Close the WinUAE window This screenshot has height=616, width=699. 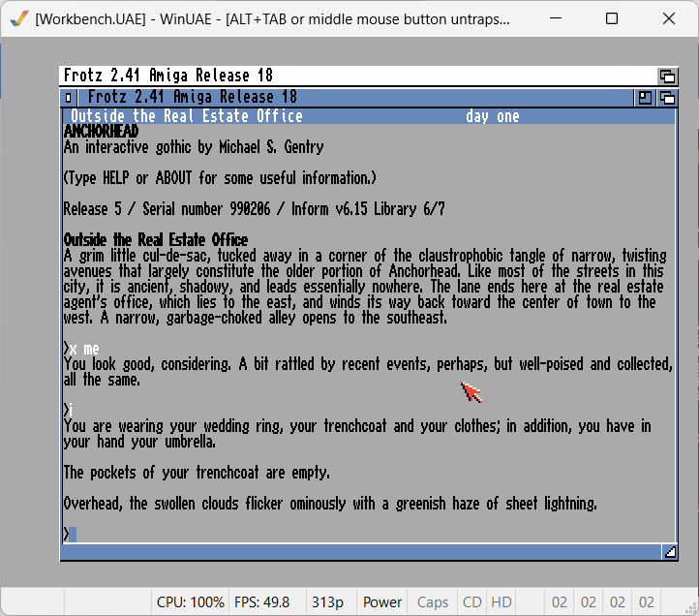[x=669, y=18]
